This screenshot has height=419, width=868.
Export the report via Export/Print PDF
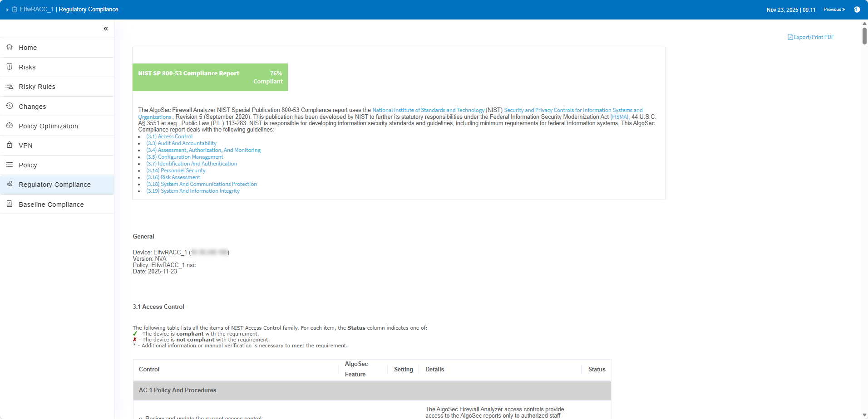click(x=811, y=37)
